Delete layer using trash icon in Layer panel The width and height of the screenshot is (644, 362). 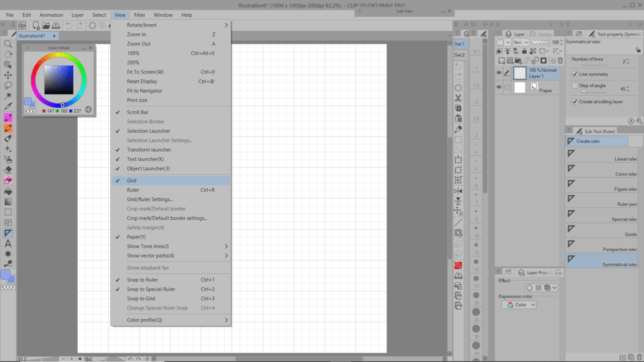[x=560, y=60]
